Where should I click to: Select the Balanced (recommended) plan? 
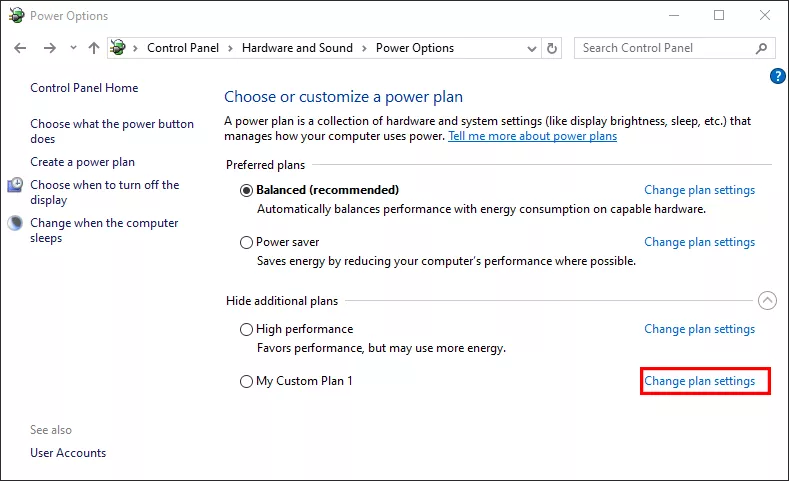click(x=246, y=191)
